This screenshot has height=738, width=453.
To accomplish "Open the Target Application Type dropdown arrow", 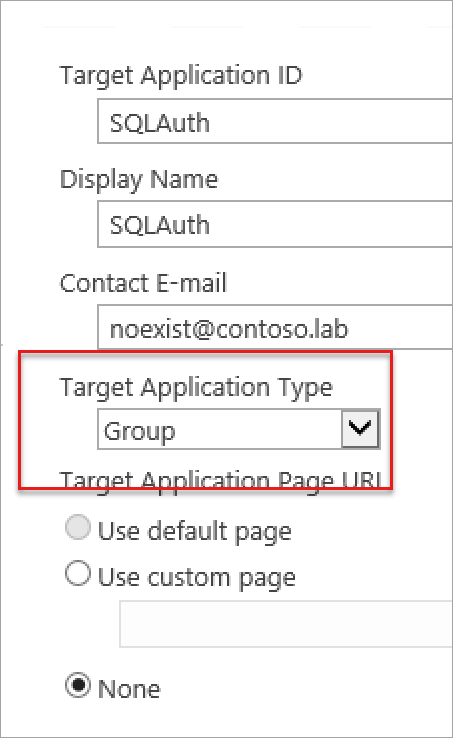I will point(360,429).
